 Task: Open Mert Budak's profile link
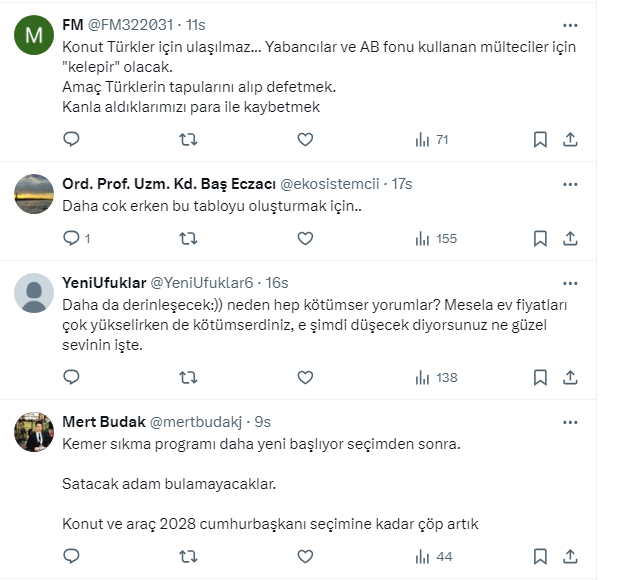(102, 422)
